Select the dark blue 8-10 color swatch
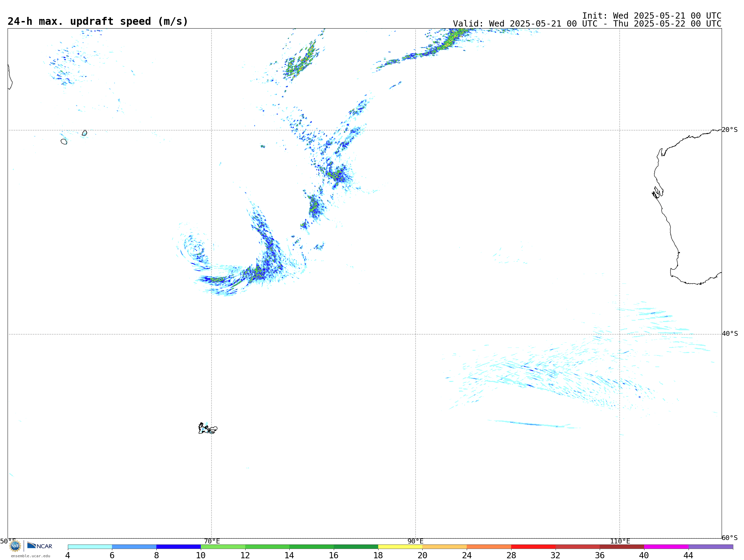 pyautogui.click(x=178, y=547)
